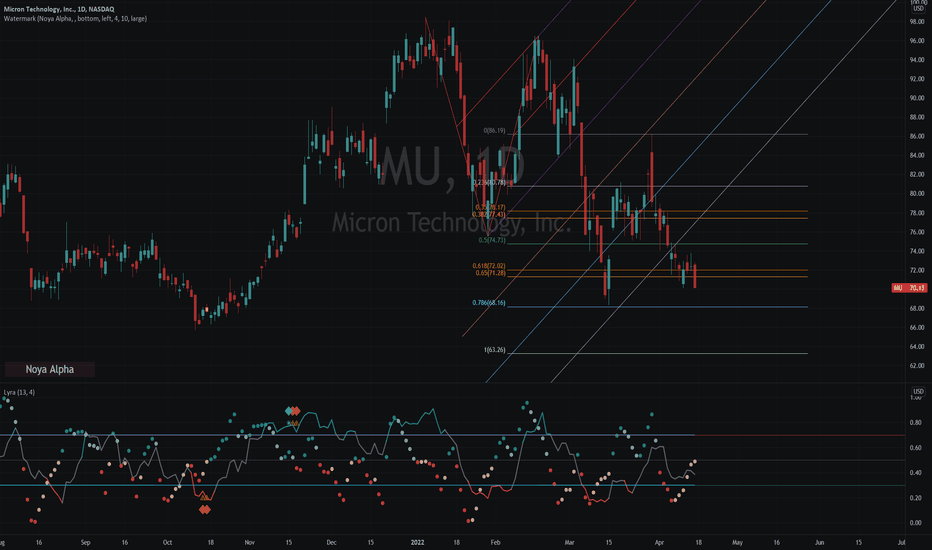Click the red sell diamond markers near Oct 18
932x550 pixels.
204,510
